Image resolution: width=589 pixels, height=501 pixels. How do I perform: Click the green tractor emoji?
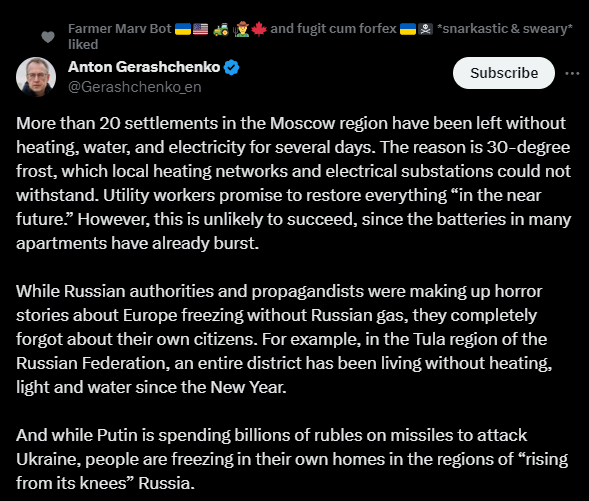(x=220, y=29)
